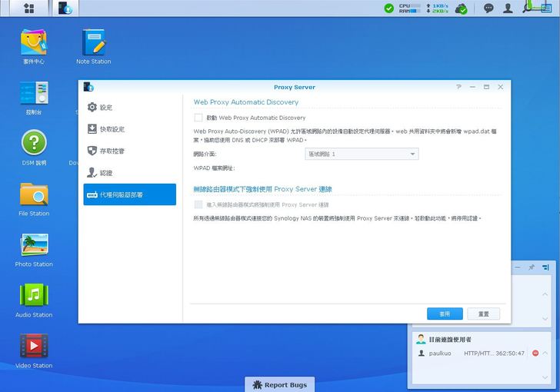Enable Web Proxy Automatic Discovery checkbox
The image size is (560, 392).
(x=198, y=118)
